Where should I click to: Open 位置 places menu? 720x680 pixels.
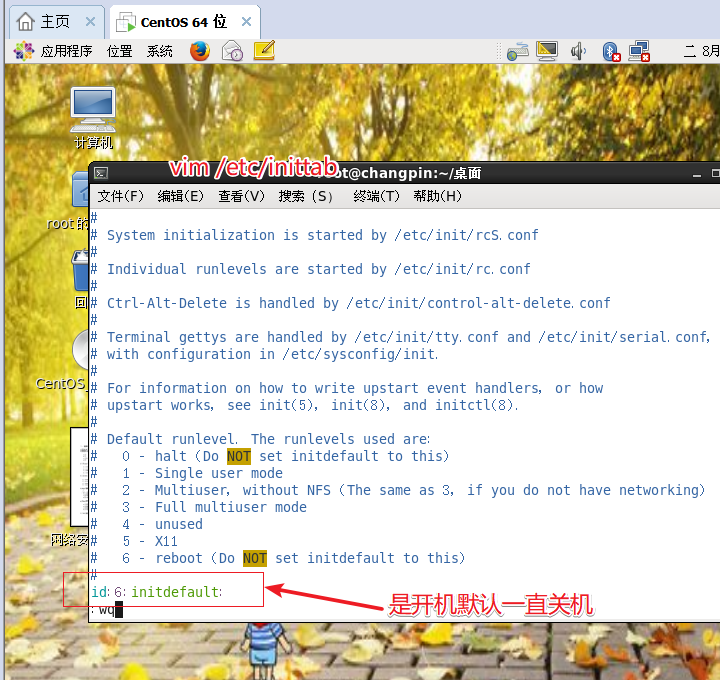pyautogui.click(x=119, y=51)
